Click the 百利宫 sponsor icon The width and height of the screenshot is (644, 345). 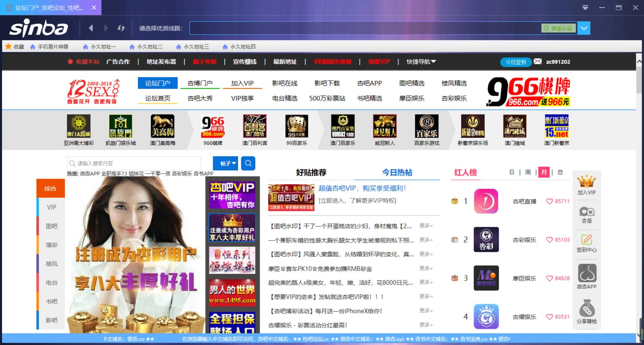tap(255, 126)
